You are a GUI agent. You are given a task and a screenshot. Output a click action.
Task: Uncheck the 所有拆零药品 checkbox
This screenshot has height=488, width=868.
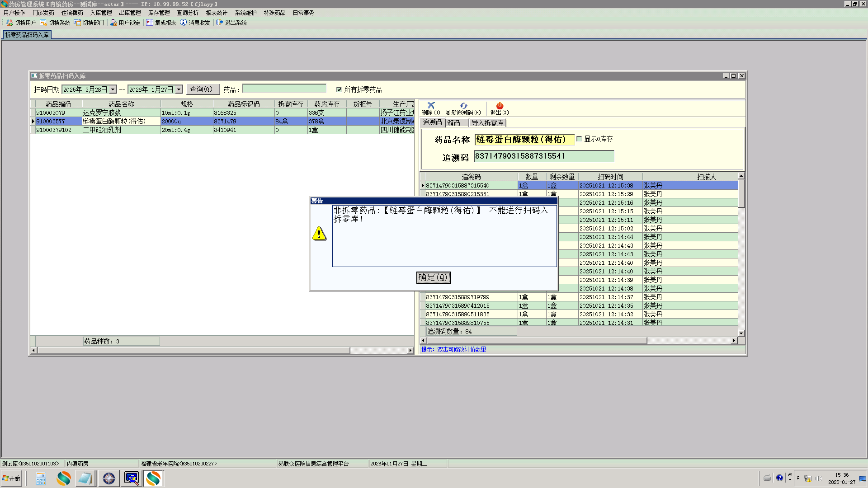(339, 89)
